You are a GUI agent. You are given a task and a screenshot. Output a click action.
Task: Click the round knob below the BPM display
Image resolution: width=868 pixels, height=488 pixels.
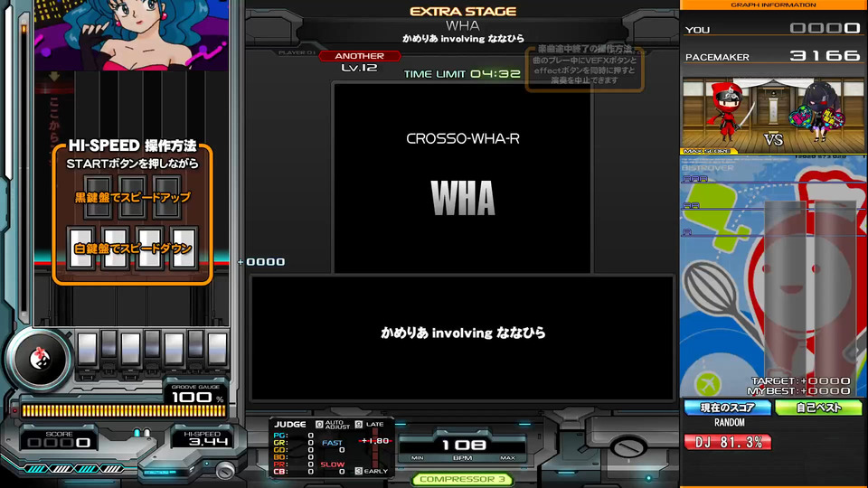627,446
